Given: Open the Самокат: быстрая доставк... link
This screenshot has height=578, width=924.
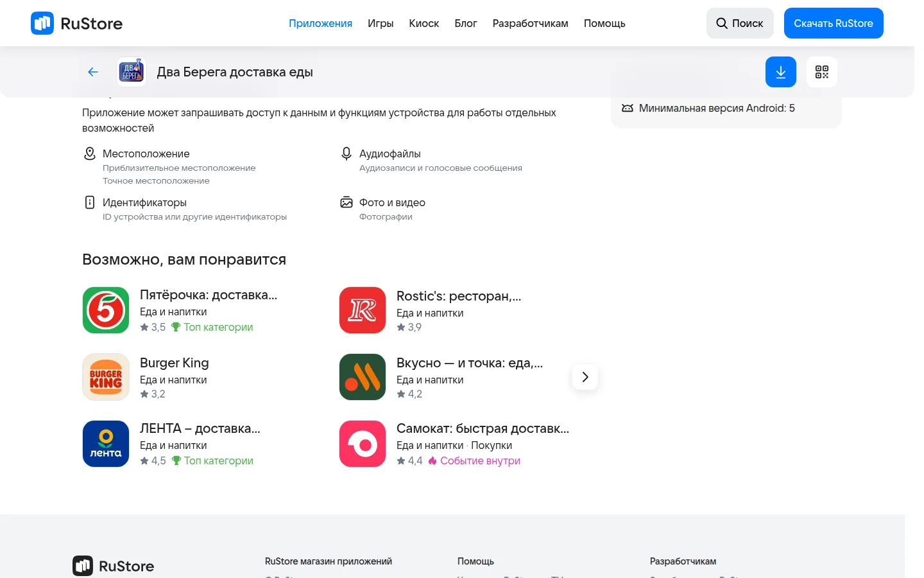Looking at the screenshot, I should tap(483, 428).
